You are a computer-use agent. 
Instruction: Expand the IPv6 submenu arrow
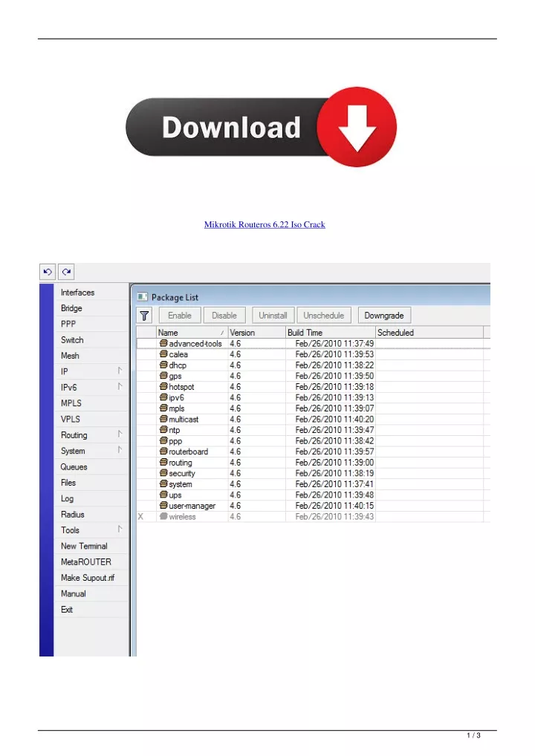120,387
